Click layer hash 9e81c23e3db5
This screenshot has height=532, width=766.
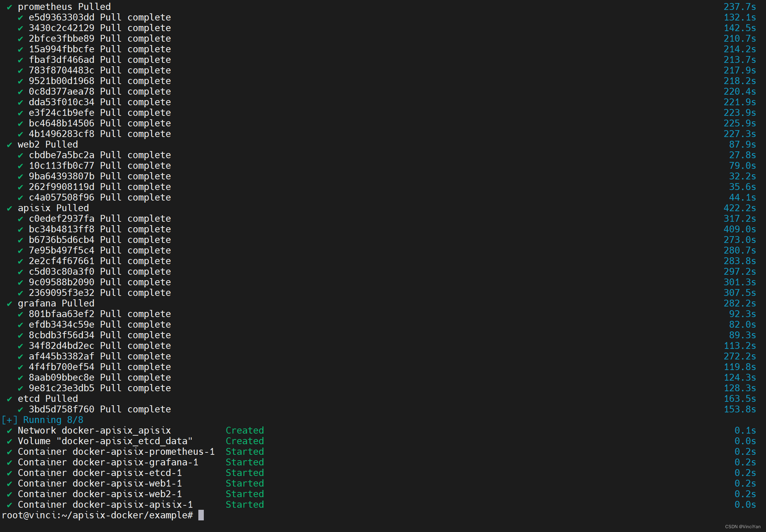coord(62,388)
